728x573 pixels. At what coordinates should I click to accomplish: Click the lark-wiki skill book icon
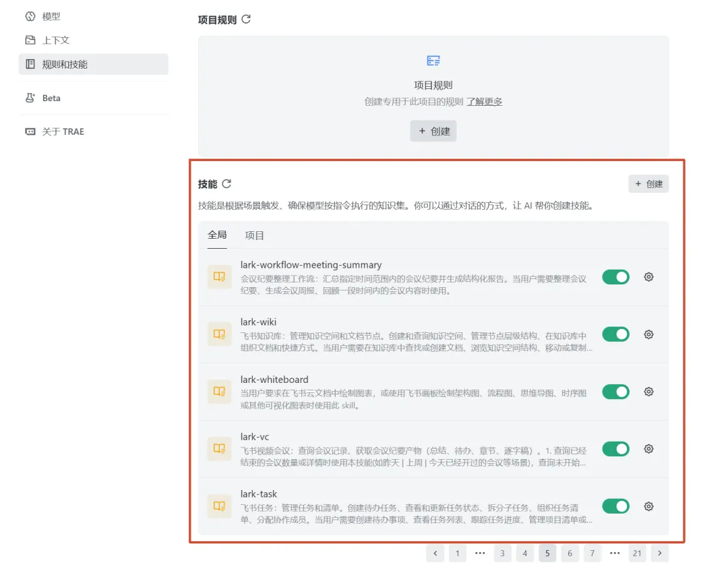[219, 334]
